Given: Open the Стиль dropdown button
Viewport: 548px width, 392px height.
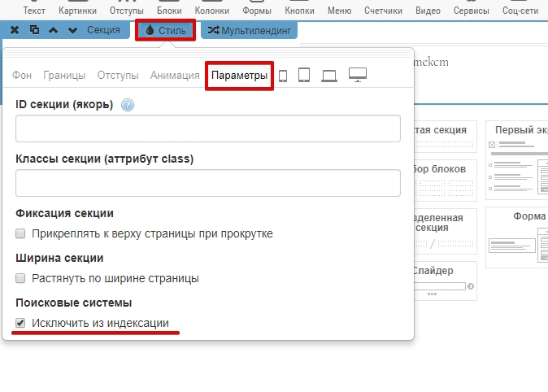Looking at the screenshot, I should coord(166,30).
